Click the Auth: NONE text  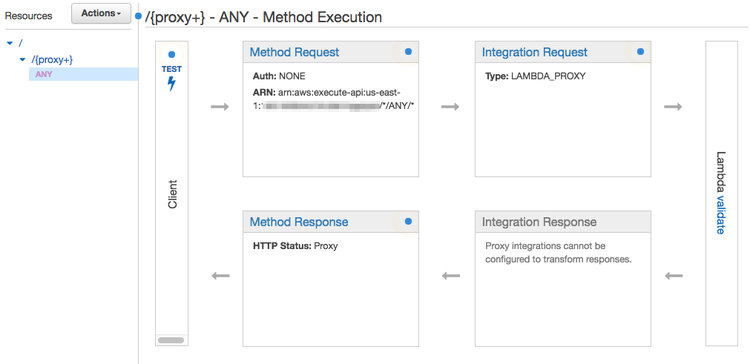click(x=279, y=76)
